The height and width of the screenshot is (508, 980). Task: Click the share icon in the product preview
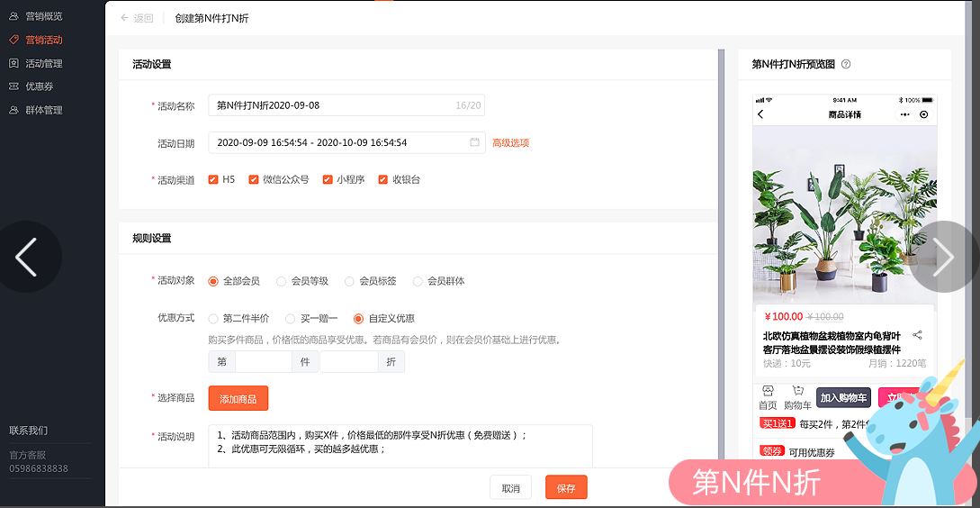coord(917,335)
